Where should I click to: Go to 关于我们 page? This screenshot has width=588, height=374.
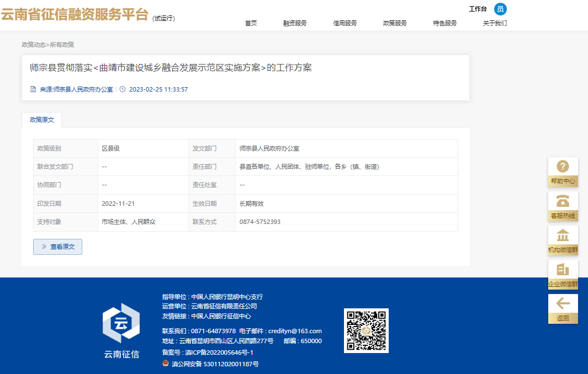point(495,23)
